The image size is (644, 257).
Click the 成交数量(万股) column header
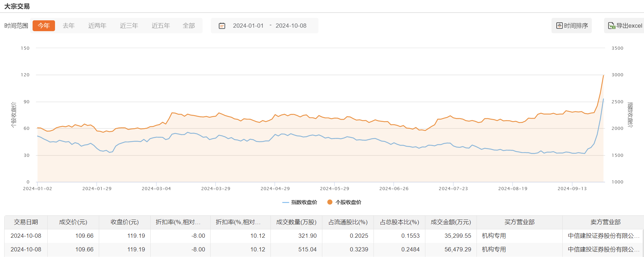(296, 222)
